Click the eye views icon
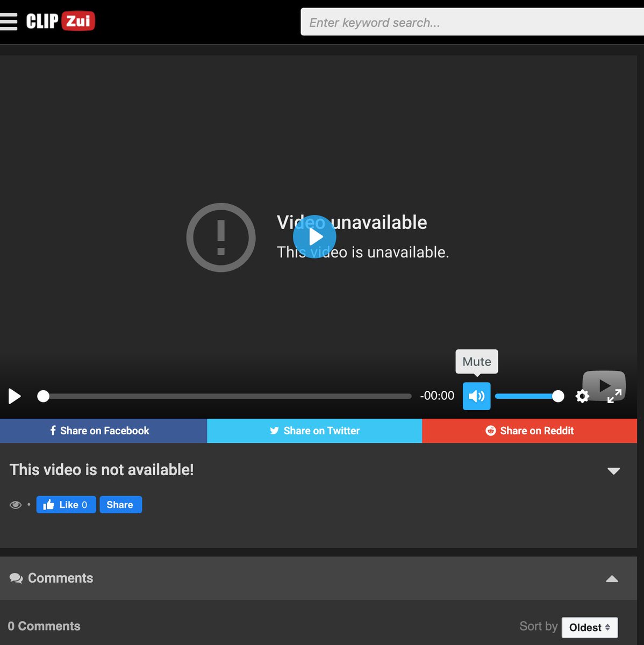The image size is (644, 645). (16, 505)
